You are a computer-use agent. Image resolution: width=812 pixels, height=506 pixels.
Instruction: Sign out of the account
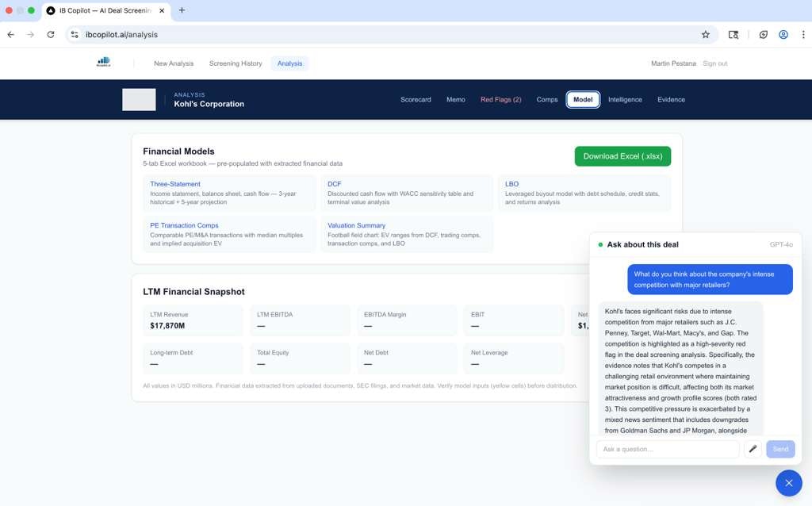[x=714, y=63]
